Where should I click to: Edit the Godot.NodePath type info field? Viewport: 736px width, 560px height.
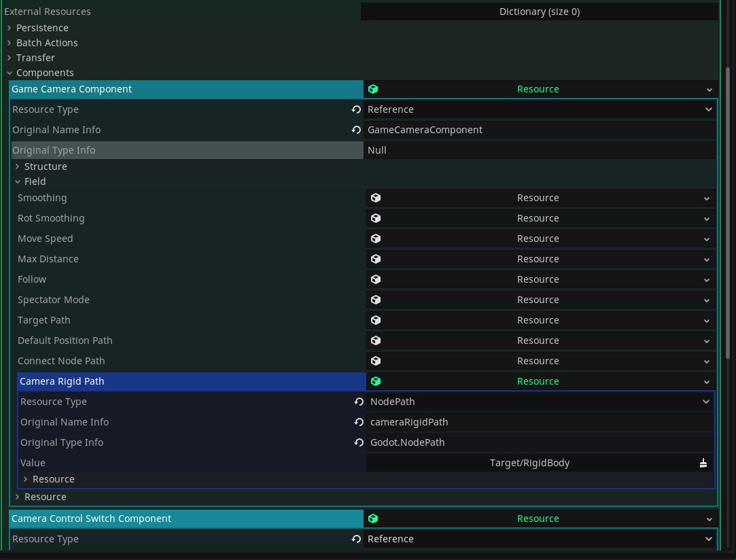(540, 442)
